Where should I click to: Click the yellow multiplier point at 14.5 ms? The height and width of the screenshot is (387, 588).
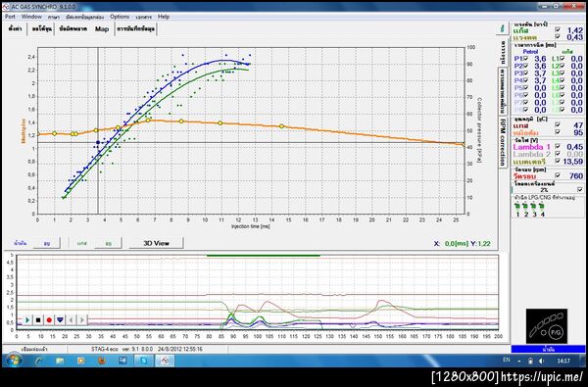[281, 126]
